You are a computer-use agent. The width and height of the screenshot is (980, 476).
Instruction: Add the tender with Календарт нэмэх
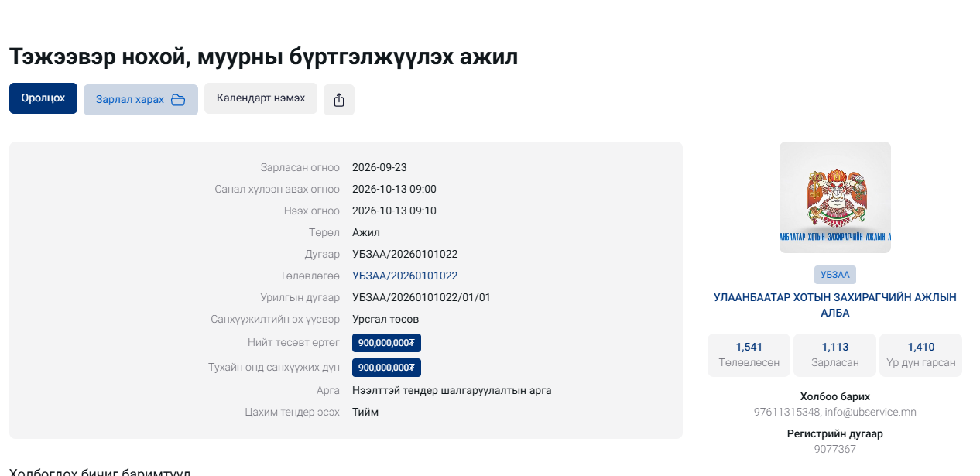point(261,98)
